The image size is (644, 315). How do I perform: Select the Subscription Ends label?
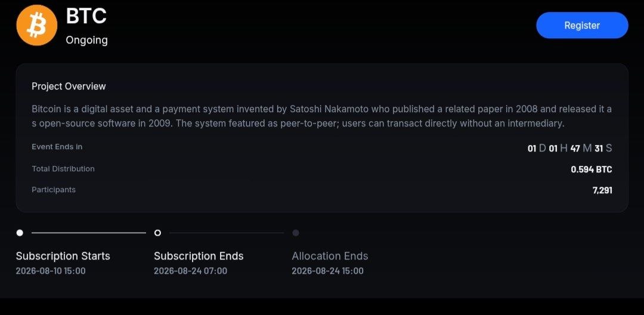pyautogui.click(x=199, y=256)
